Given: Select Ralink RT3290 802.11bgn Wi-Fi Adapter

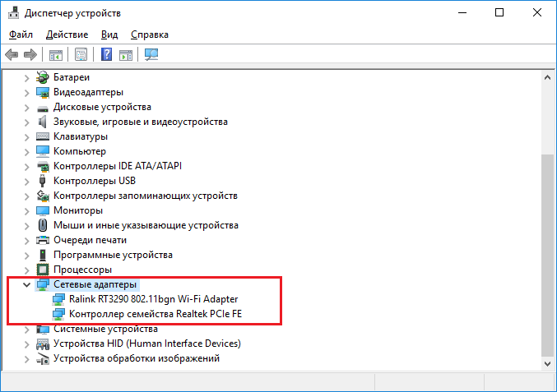Looking at the screenshot, I should (x=154, y=299).
